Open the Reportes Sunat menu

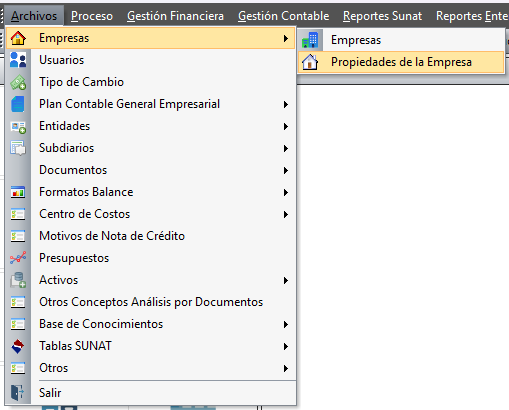[382, 16]
